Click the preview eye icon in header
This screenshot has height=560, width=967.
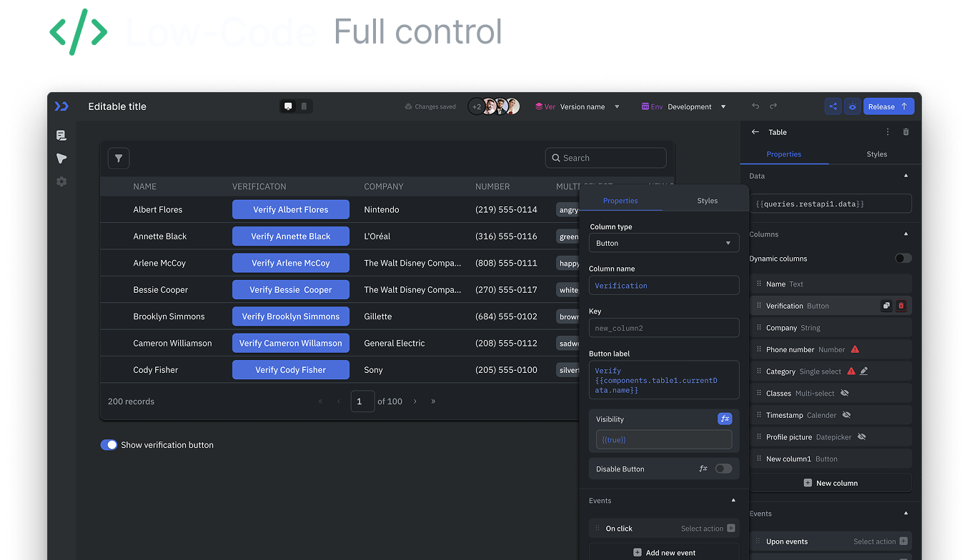852,106
